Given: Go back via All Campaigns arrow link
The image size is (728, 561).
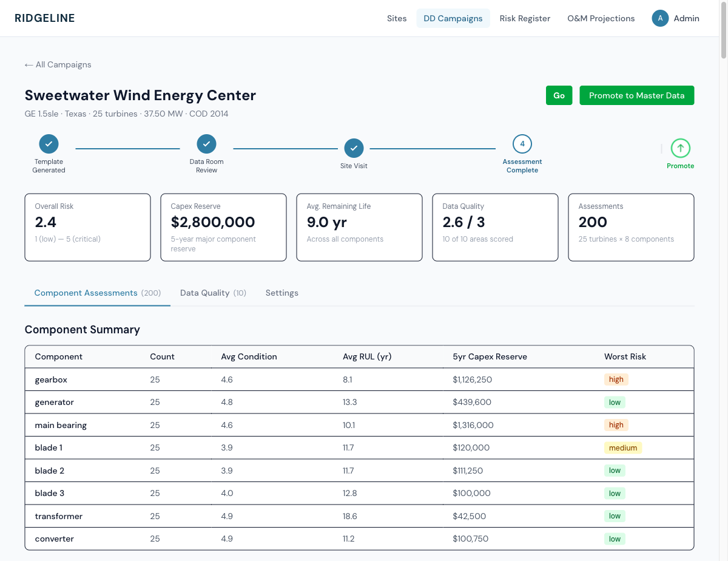Looking at the screenshot, I should 58,64.
